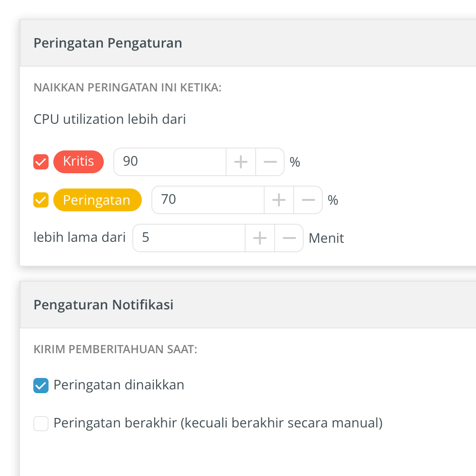Increase the Kritis threshold with plus icon
The width and height of the screenshot is (476, 476).
pos(241,162)
